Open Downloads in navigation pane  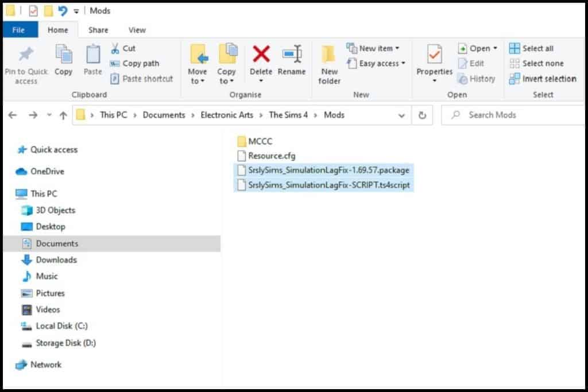[x=49, y=260]
